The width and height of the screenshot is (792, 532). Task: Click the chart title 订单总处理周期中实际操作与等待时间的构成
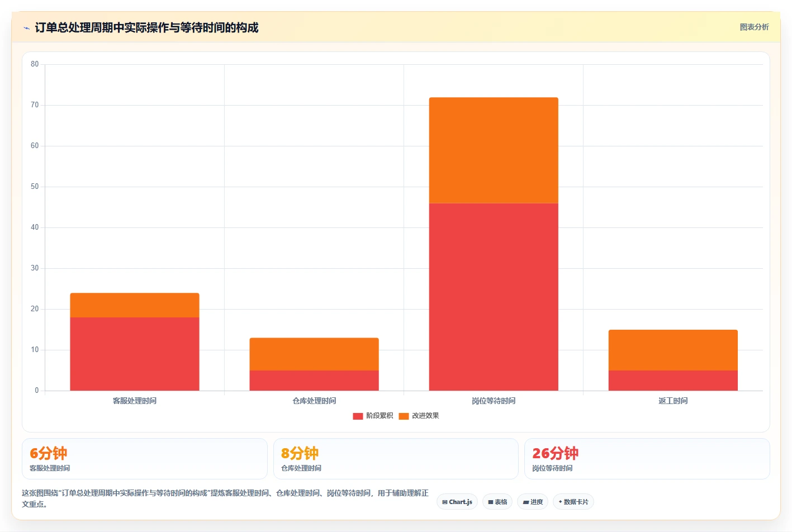tap(146, 27)
